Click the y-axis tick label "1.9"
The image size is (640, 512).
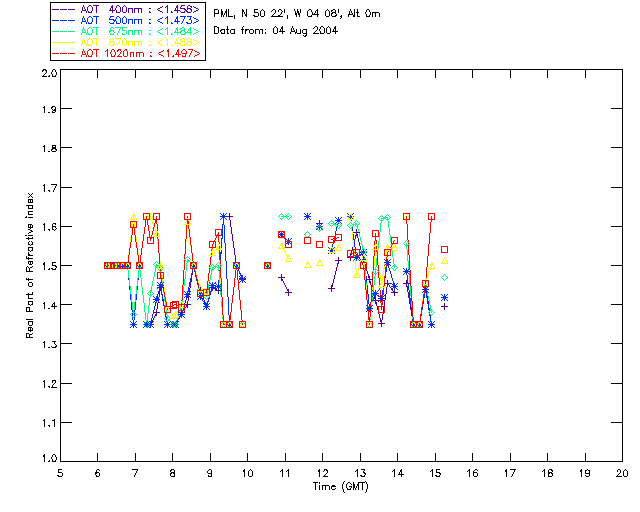pos(49,109)
